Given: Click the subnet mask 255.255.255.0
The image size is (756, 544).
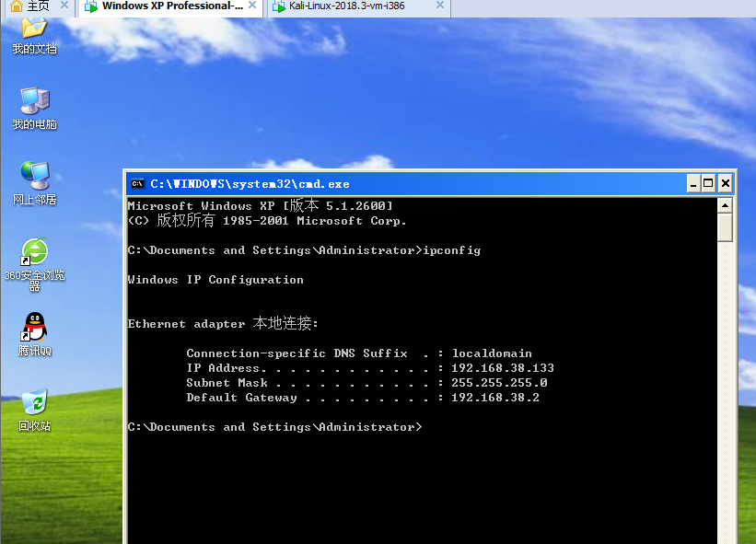Looking at the screenshot, I should [x=499, y=383].
